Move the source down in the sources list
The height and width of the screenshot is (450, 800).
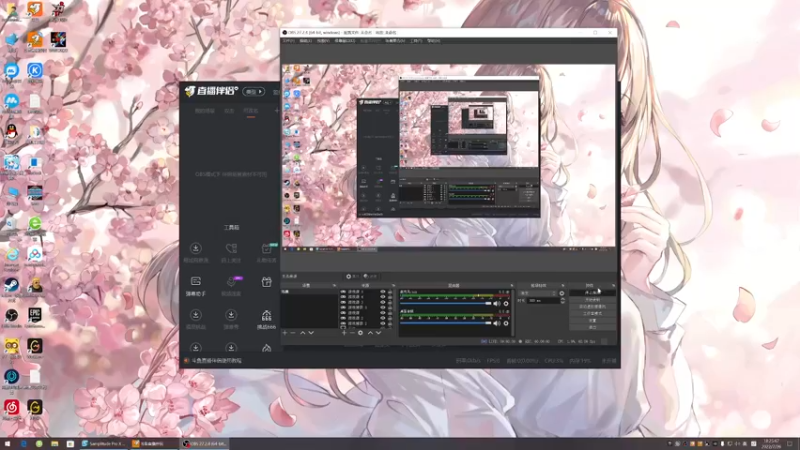click(378, 333)
